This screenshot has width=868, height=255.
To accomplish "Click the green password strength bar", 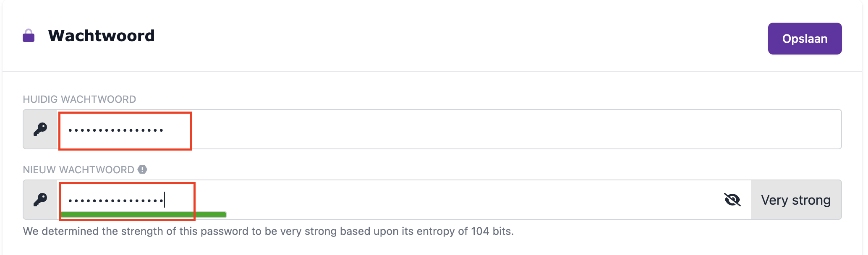I will 143,215.
